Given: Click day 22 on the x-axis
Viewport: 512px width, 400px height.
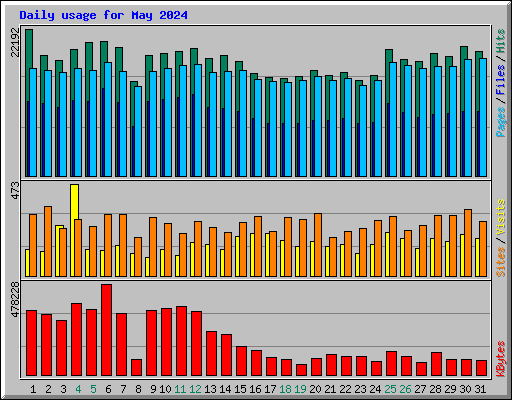Looking at the screenshot, I should (345, 389).
